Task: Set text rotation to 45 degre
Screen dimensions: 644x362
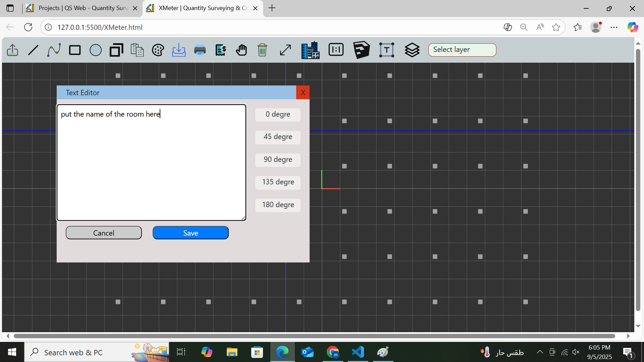Action: [278, 137]
